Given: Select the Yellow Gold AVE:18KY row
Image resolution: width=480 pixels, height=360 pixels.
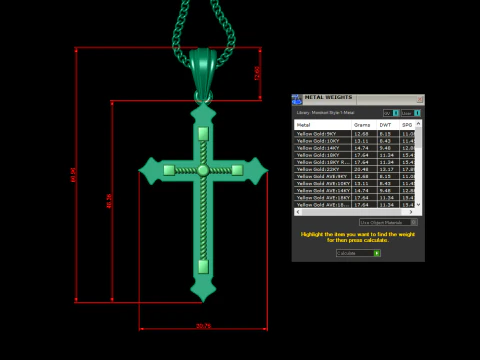Looking at the screenshot, I should tap(355, 198).
